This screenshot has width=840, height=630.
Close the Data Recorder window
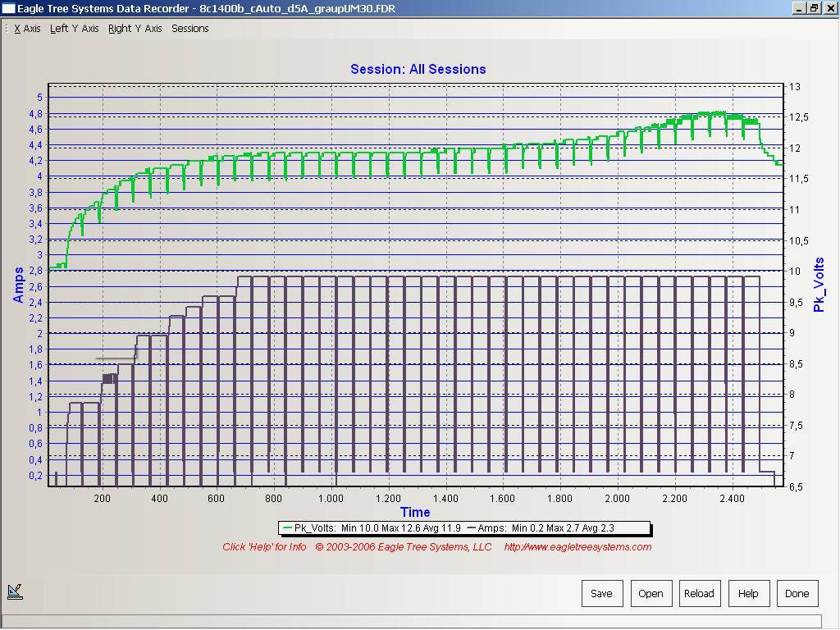(829, 8)
